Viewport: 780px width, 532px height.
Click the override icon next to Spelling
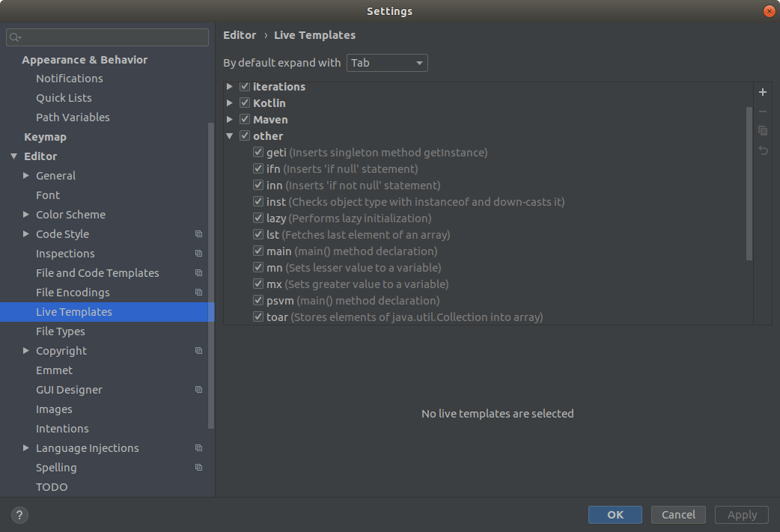pos(198,467)
